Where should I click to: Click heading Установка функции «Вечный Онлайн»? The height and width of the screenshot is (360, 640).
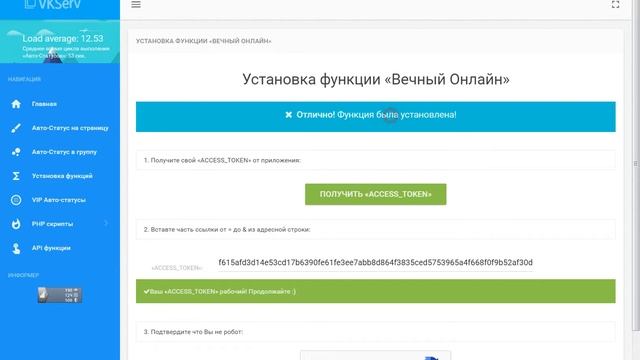point(376,79)
